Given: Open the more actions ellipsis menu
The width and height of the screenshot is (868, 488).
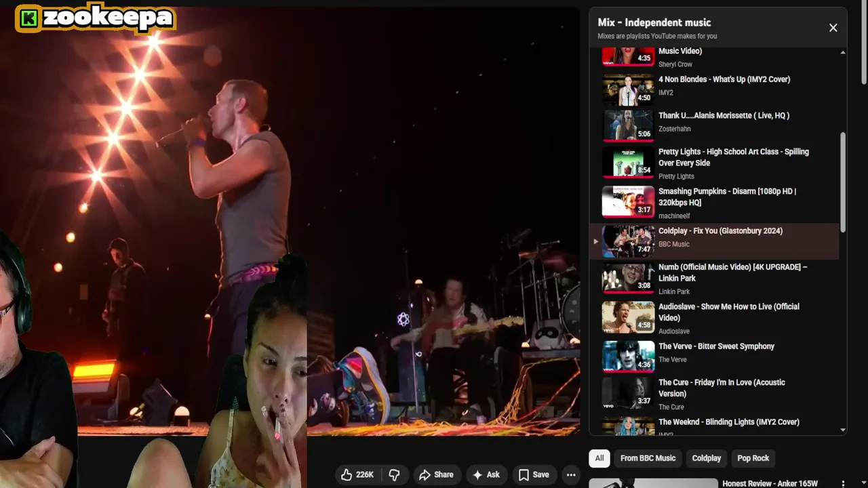Looking at the screenshot, I should [x=571, y=474].
